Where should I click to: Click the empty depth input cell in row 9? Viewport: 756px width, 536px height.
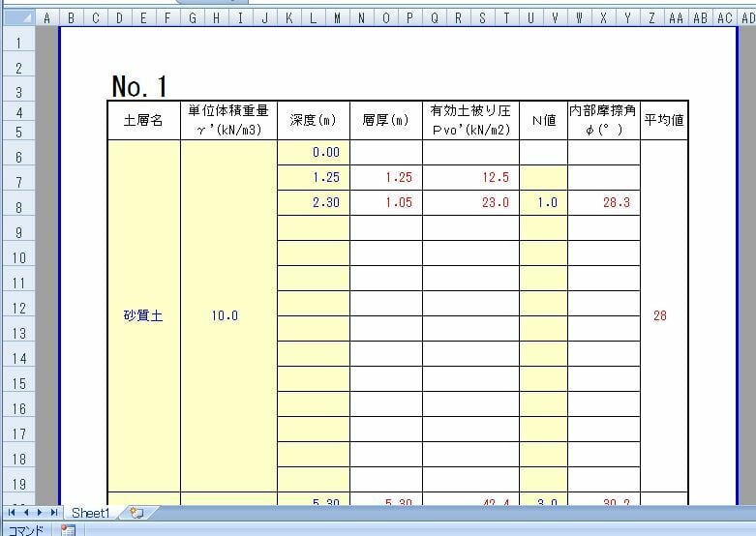pyautogui.click(x=314, y=228)
